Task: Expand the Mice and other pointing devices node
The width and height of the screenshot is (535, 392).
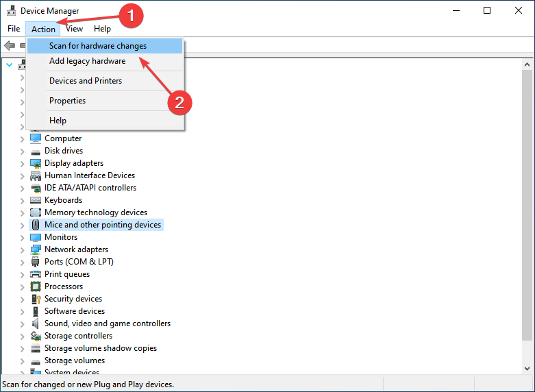Action: coord(22,225)
